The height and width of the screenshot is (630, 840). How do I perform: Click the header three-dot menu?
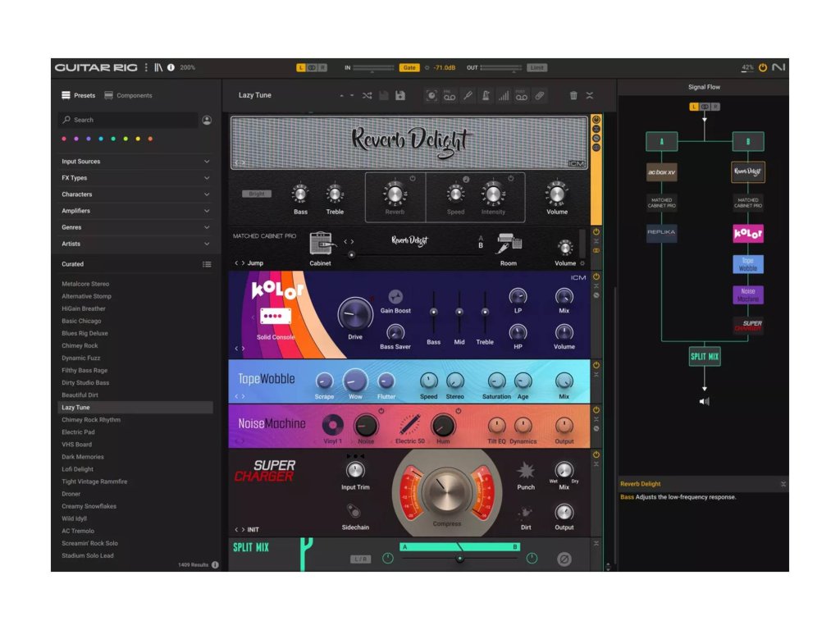146,67
